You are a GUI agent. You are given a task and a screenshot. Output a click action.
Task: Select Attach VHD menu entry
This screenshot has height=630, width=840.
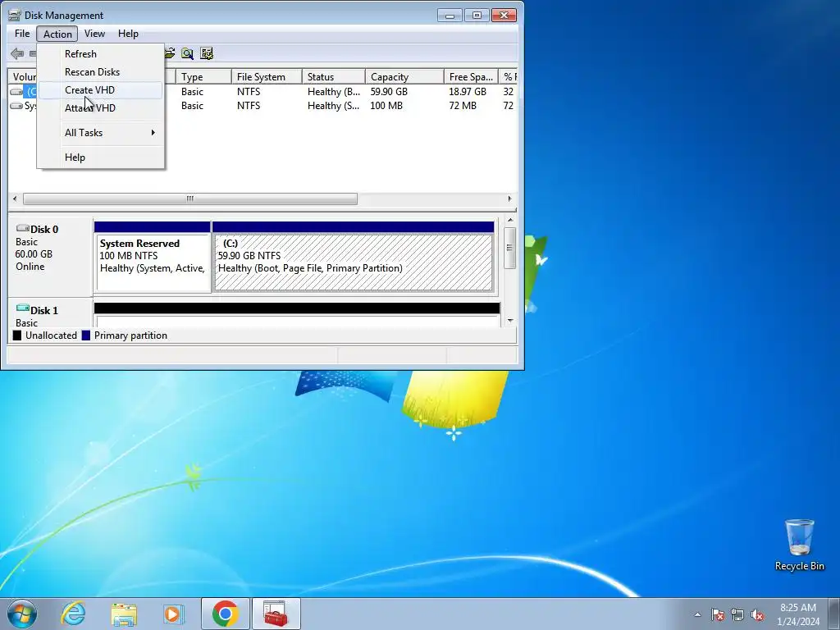tap(101, 107)
